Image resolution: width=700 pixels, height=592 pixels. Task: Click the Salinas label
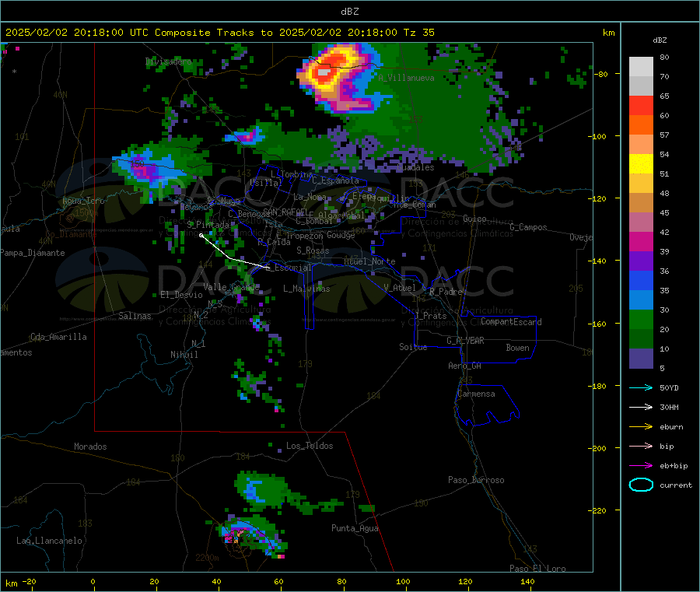pyautogui.click(x=135, y=316)
